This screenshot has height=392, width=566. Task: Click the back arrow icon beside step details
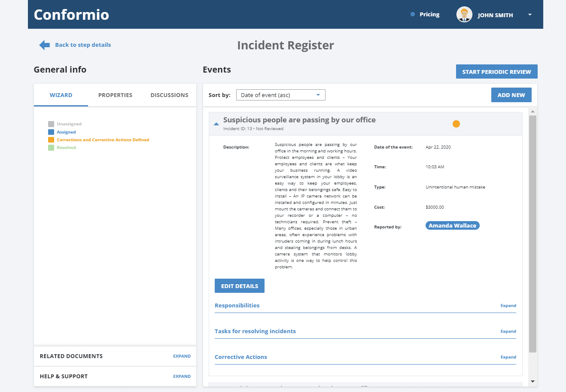coord(44,44)
